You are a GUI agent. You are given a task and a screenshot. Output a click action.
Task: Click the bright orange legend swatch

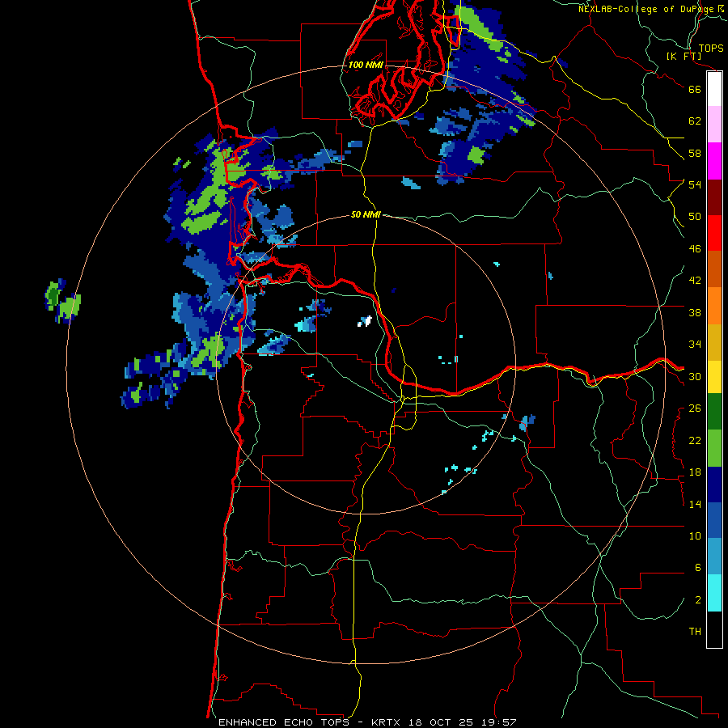(714, 305)
